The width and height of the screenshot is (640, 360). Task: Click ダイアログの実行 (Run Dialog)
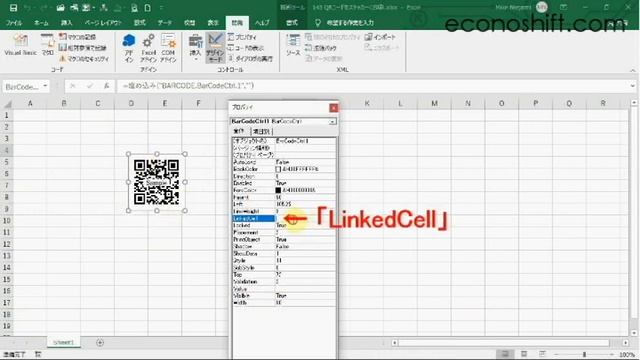click(250, 59)
